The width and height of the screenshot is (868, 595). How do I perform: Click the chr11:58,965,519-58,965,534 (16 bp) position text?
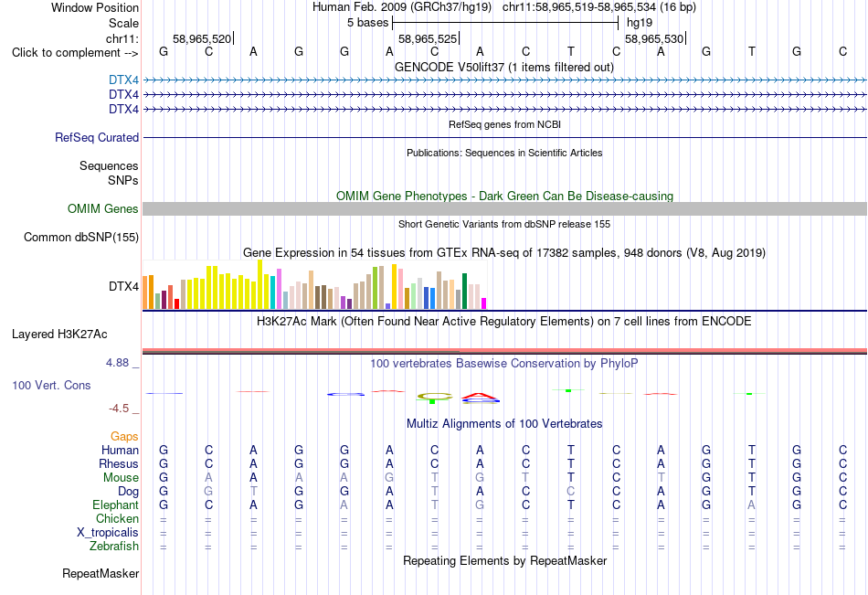point(599,7)
